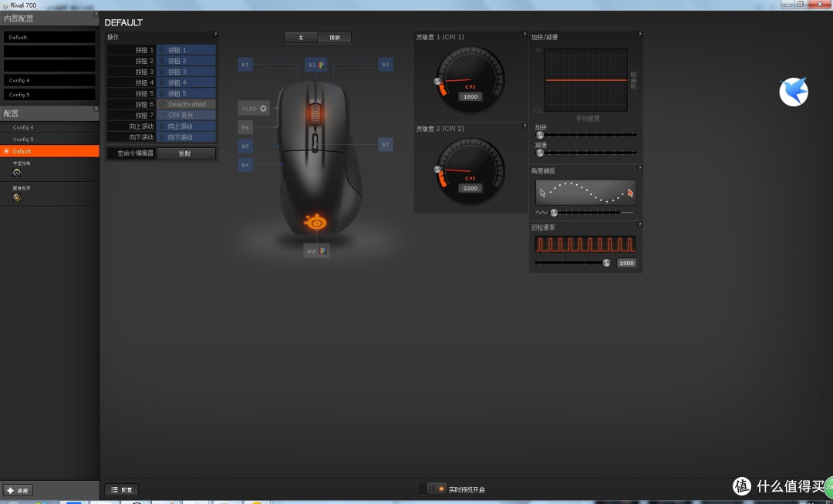The image size is (833, 504).
Task: Open the CPI 开关 binding for 按钮 7
Action: pyautogui.click(x=186, y=115)
